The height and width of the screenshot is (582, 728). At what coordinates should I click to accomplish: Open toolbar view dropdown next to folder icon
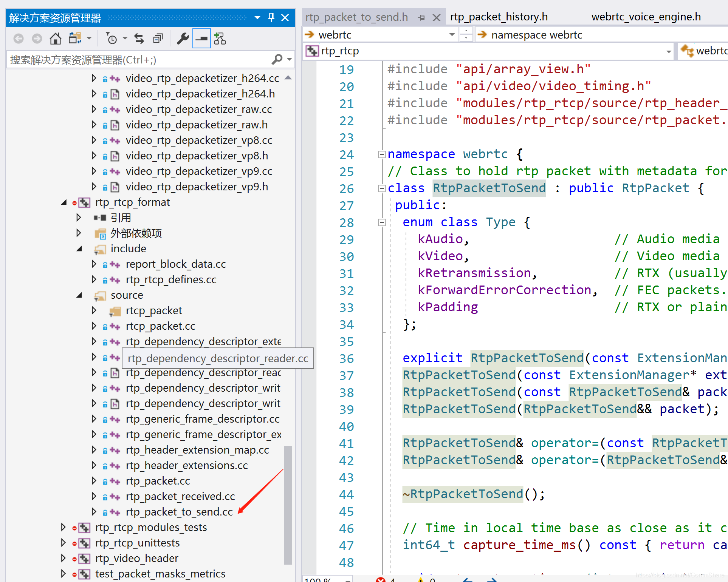(89, 39)
